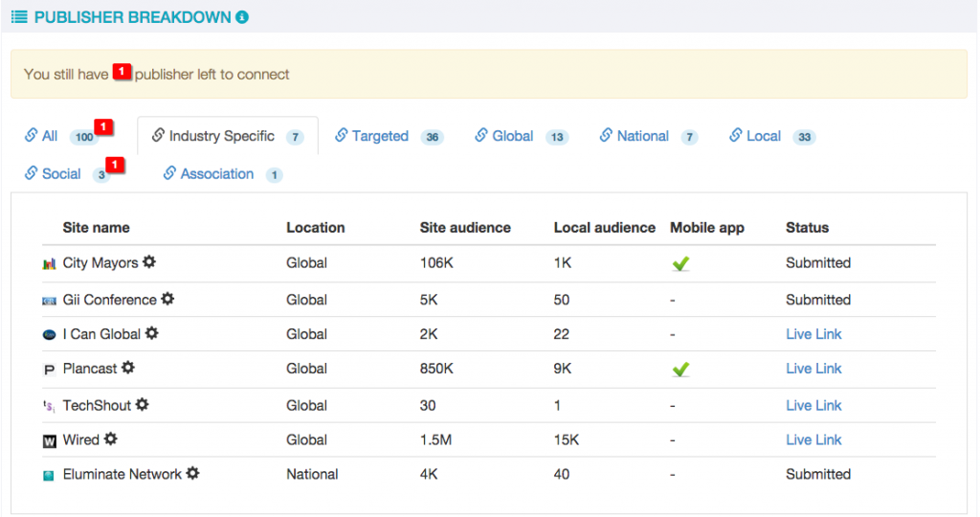Click the Mobile app column header
This screenshot has height=517, width=980.
pyautogui.click(x=707, y=228)
